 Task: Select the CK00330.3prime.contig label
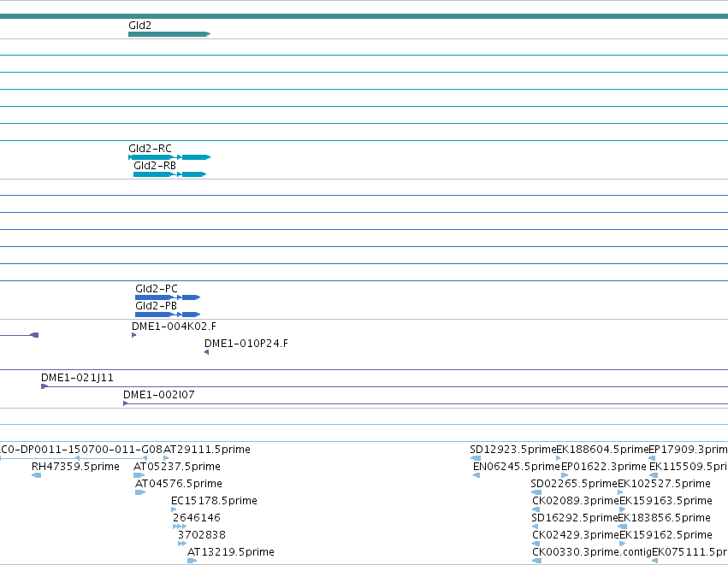tap(592, 552)
